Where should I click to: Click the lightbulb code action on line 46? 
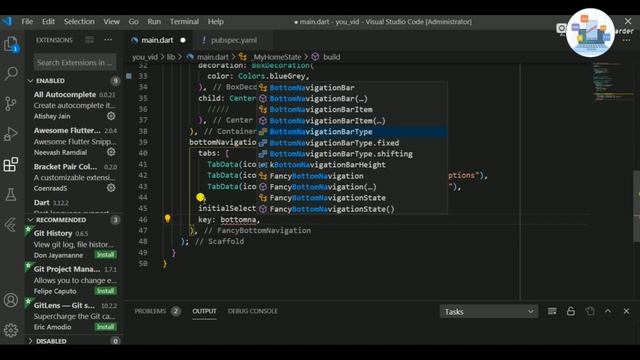pos(167,218)
